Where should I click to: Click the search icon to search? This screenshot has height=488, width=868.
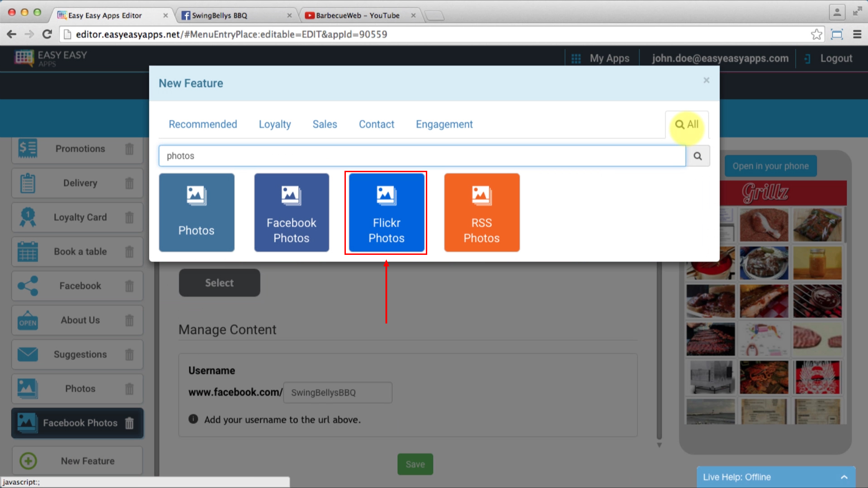tap(698, 156)
